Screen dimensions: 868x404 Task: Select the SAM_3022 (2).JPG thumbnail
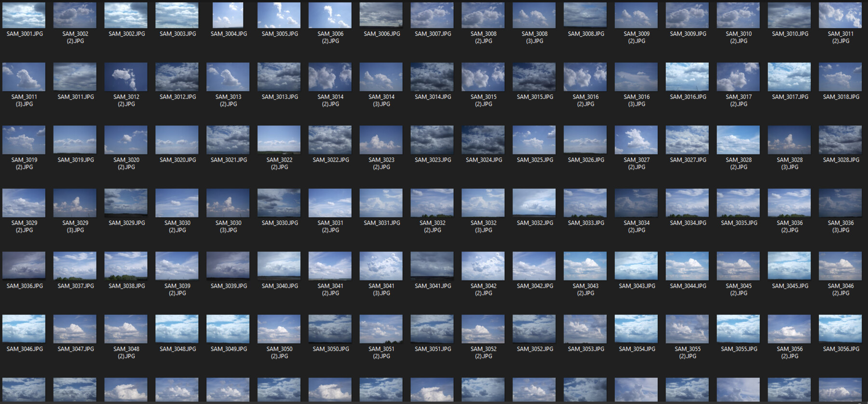point(279,140)
